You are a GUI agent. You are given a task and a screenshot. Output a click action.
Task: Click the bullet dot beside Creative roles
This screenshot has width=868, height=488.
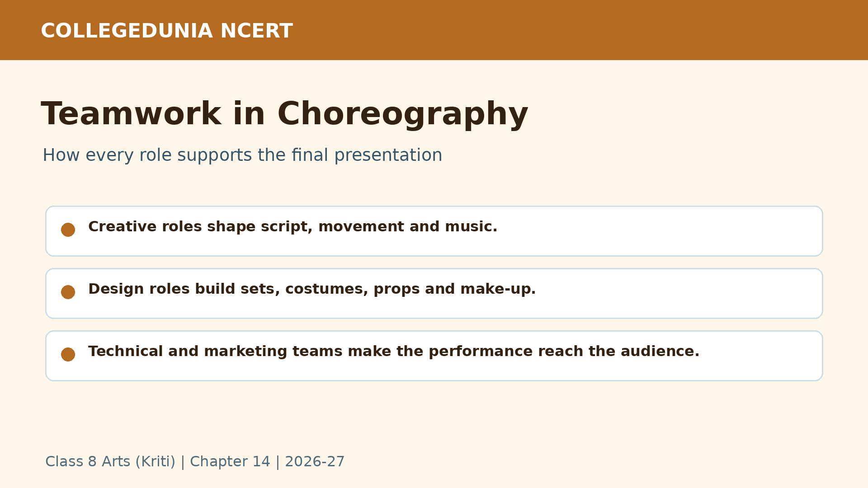(68, 230)
